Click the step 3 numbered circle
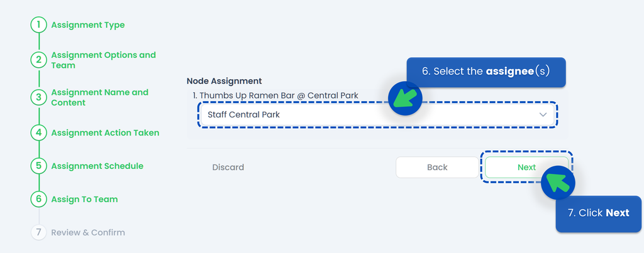This screenshot has width=644, height=253. click(x=38, y=97)
